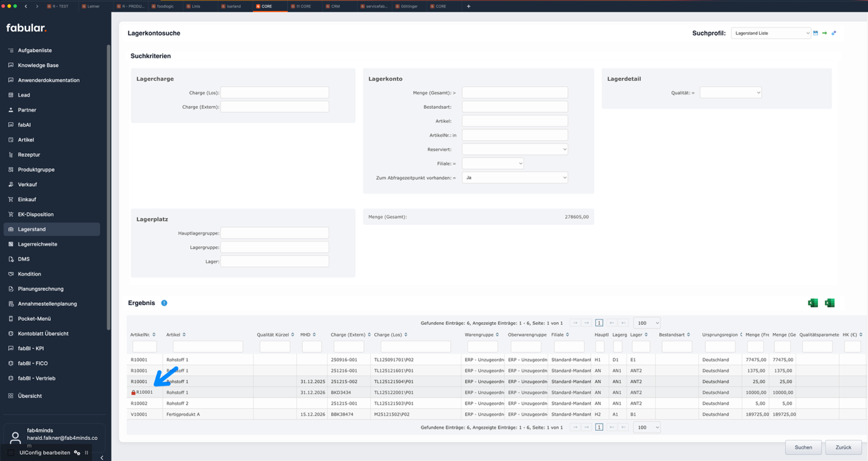Expand the Qualität dropdown
The height and width of the screenshot is (461, 868).
point(731,92)
